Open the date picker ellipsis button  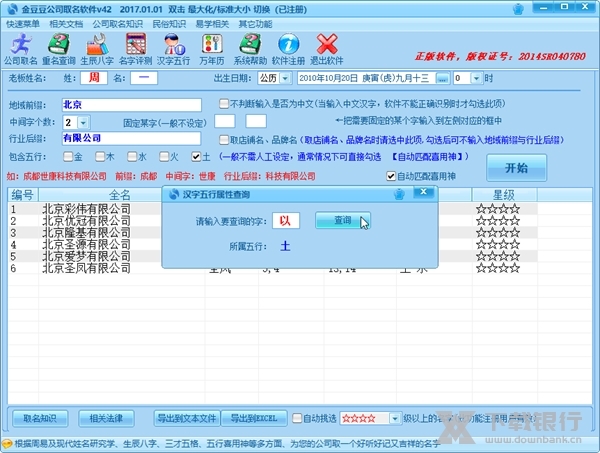[442, 78]
